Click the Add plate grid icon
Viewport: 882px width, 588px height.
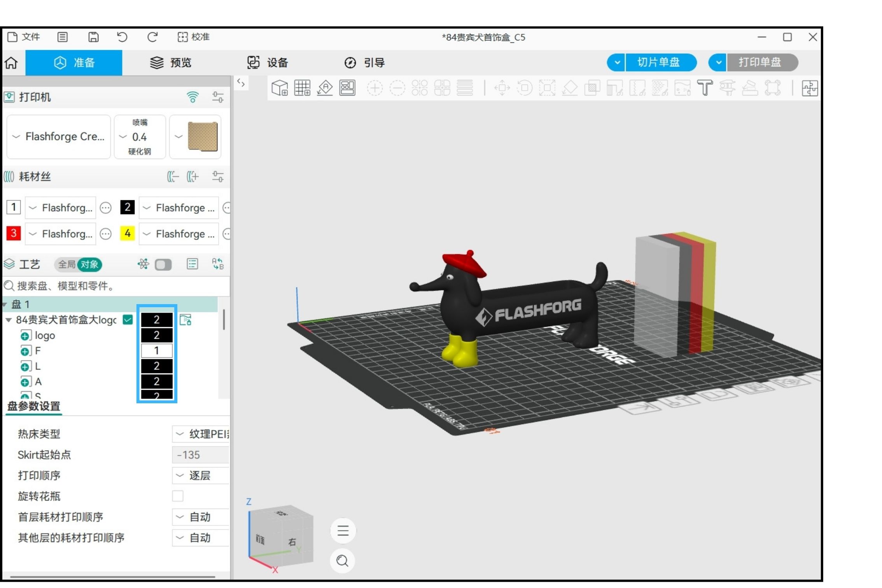click(302, 88)
